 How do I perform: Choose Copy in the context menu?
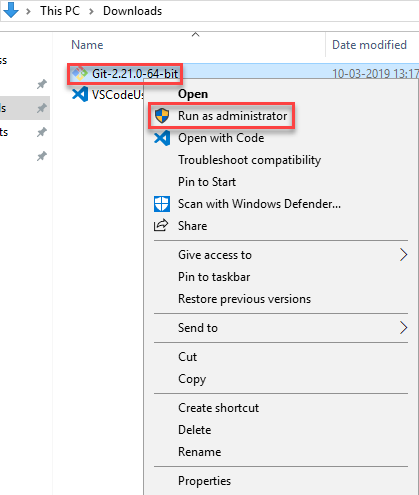pos(192,379)
